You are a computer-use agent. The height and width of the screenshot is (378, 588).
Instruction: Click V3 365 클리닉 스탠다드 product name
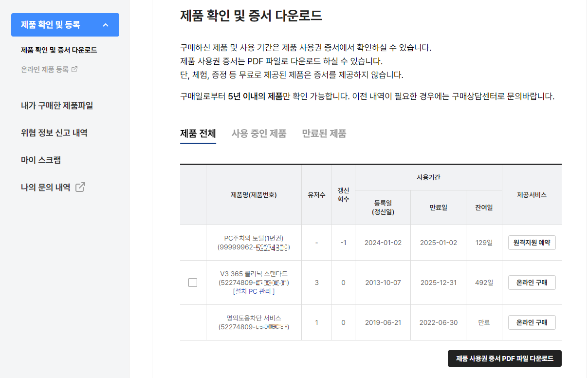coord(254,274)
